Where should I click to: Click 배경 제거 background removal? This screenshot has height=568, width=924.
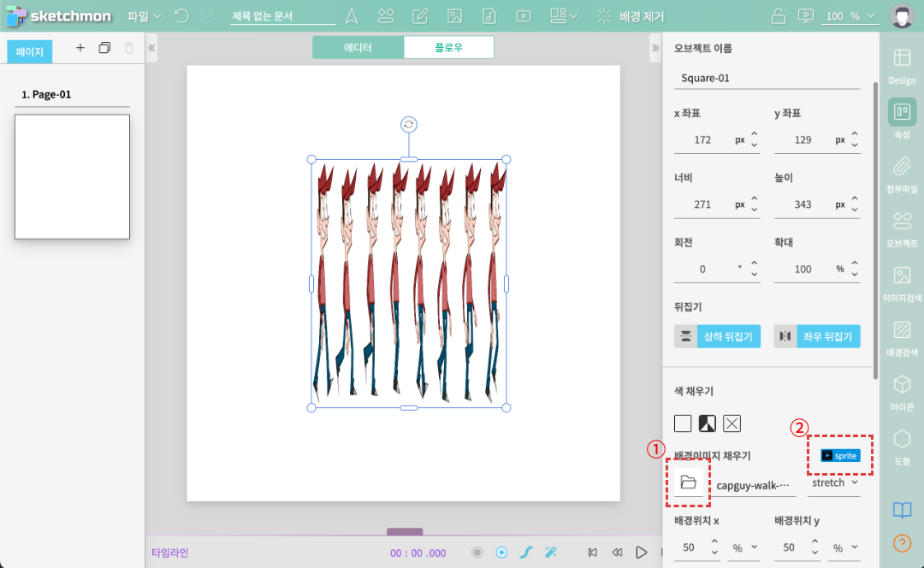[x=630, y=16]
